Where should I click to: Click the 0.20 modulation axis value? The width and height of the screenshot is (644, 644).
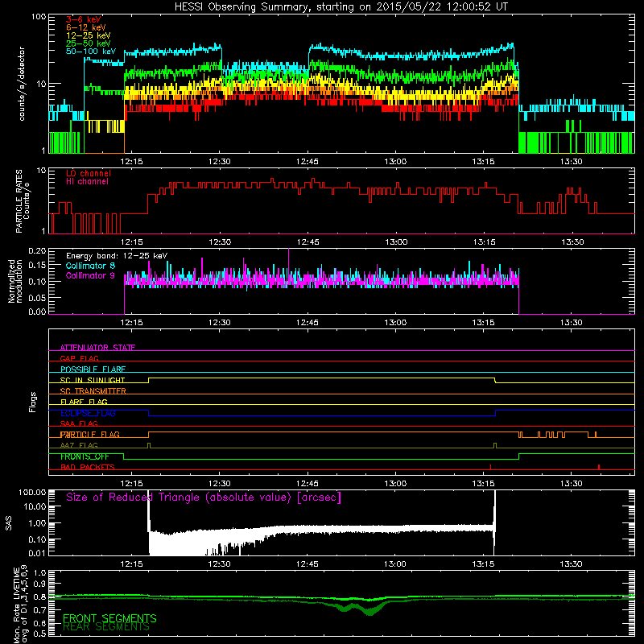click(38, 250)
